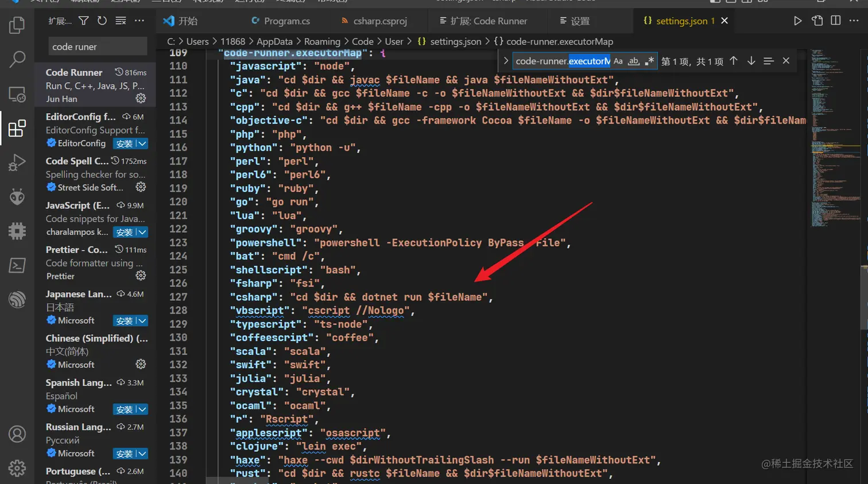Close the settings.json tab

tap(724, 21)
